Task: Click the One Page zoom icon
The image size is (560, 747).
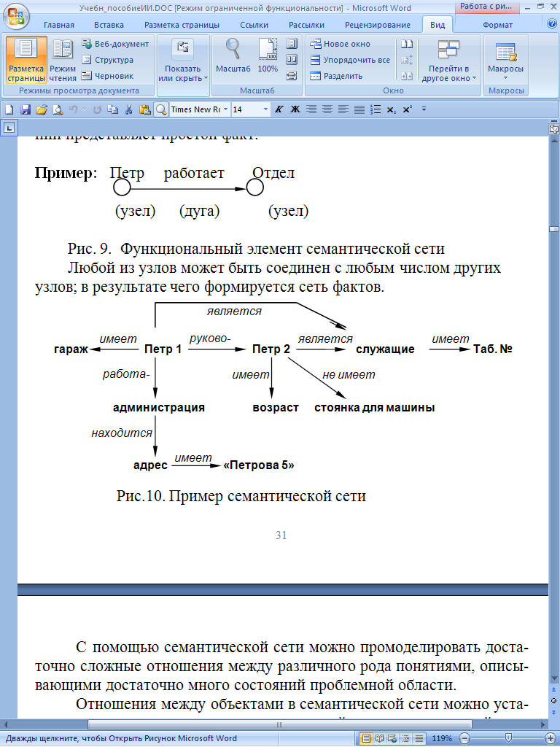Action: tap(292, 44)
